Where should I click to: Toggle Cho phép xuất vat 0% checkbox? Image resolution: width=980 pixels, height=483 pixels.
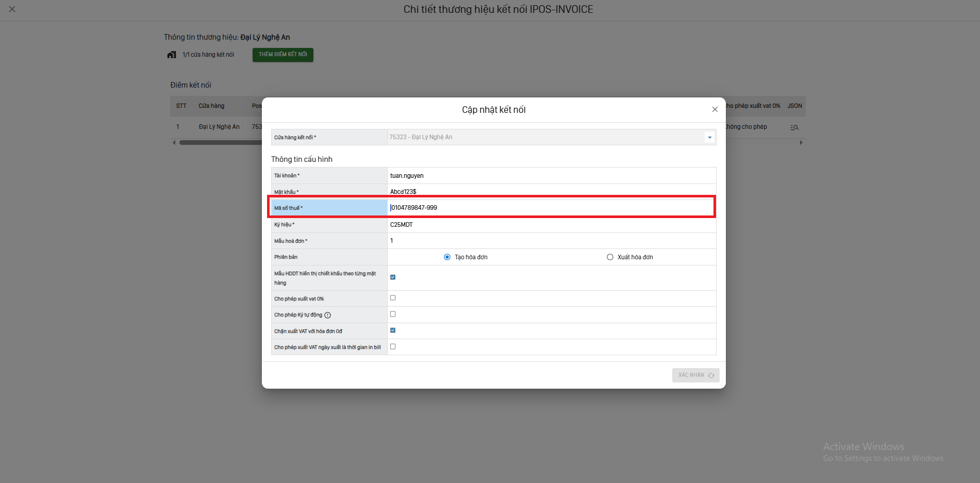(x=393, y=298)
